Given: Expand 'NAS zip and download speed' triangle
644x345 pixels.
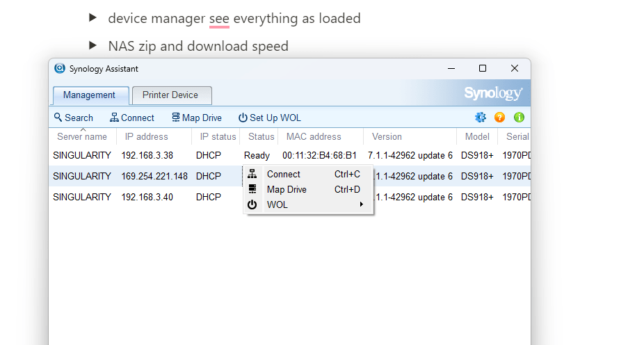Looking at the screenshot, I should point(92,45).
